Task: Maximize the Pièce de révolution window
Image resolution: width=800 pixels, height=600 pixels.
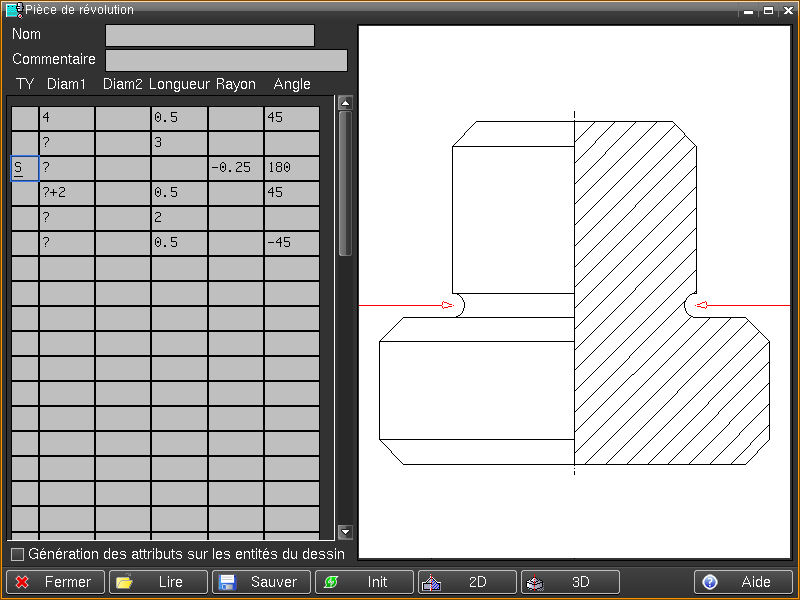Action: [x=768, y=10]
